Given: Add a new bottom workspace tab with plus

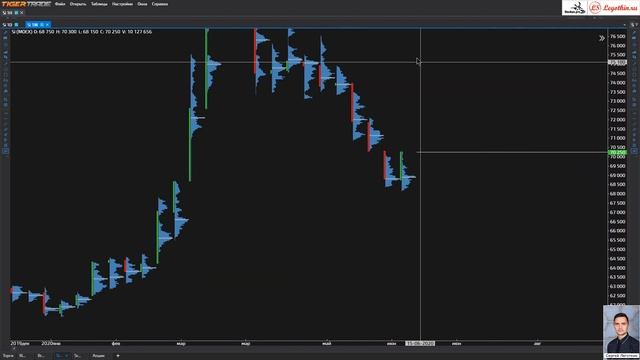Looking at the screenshot, I should 118,356.
